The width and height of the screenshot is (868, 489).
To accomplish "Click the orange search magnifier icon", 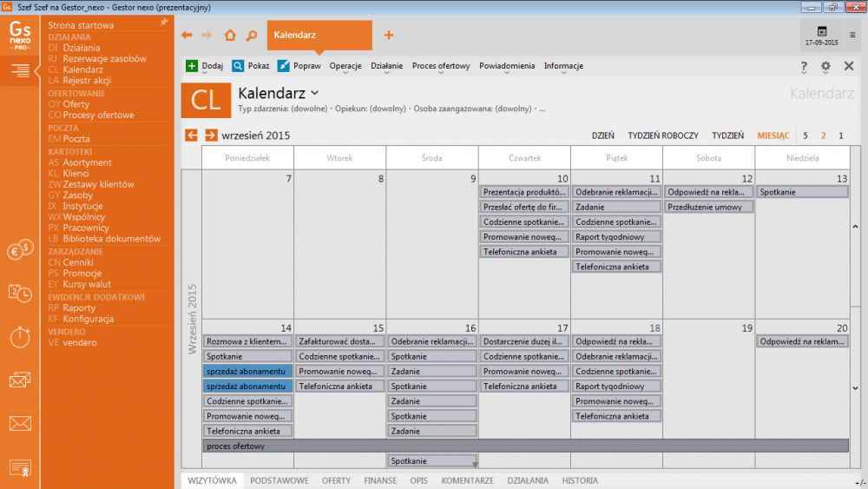I will coord(251,36).
